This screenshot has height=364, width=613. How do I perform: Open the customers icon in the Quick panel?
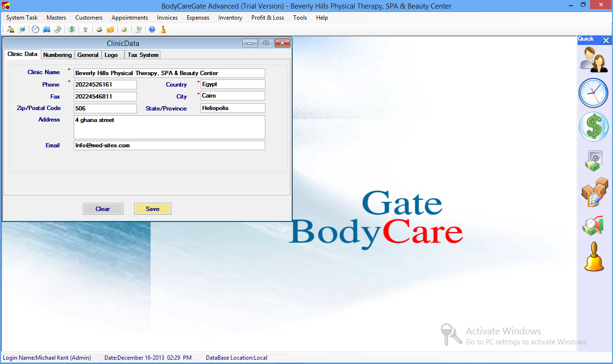(x=593, y=59)
